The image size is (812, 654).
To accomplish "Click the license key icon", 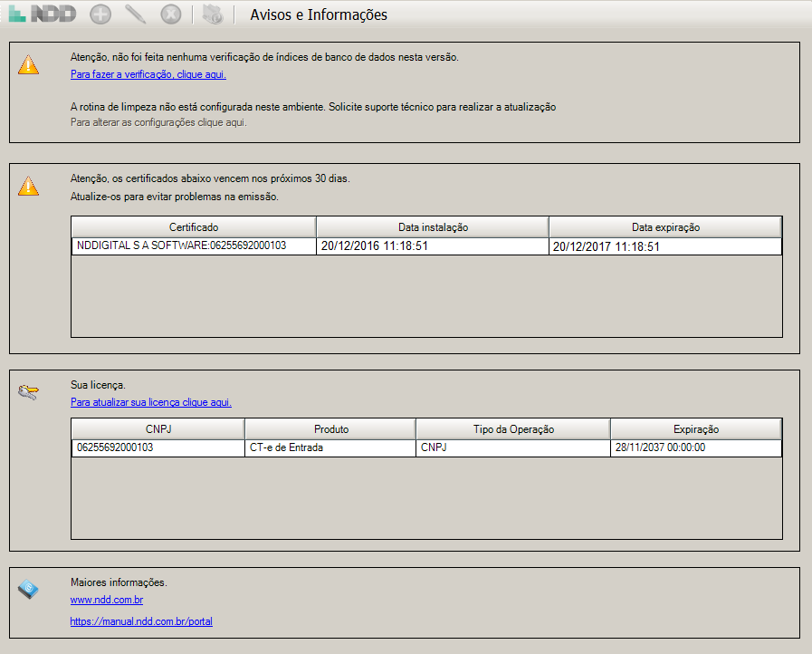I will (29, 392).
